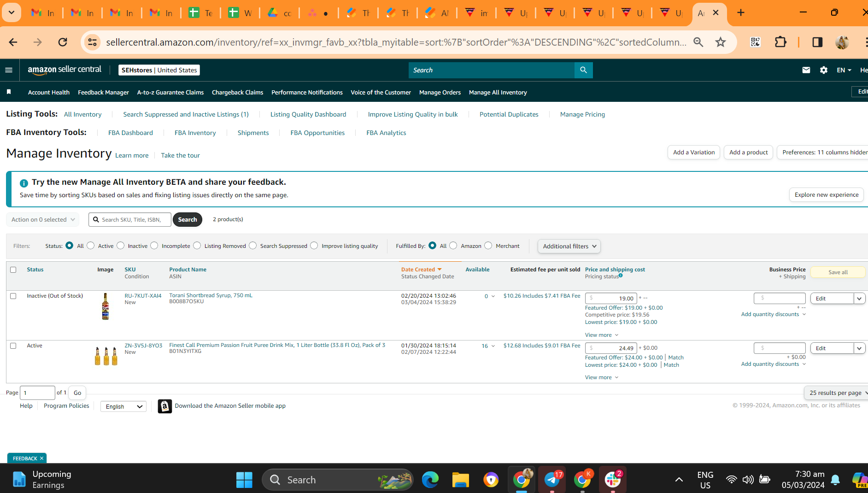Image resolution: width=868 pixels, height=493 pixels.
Task: Click the browser back arrow
Action: click(x=13, y=42)
